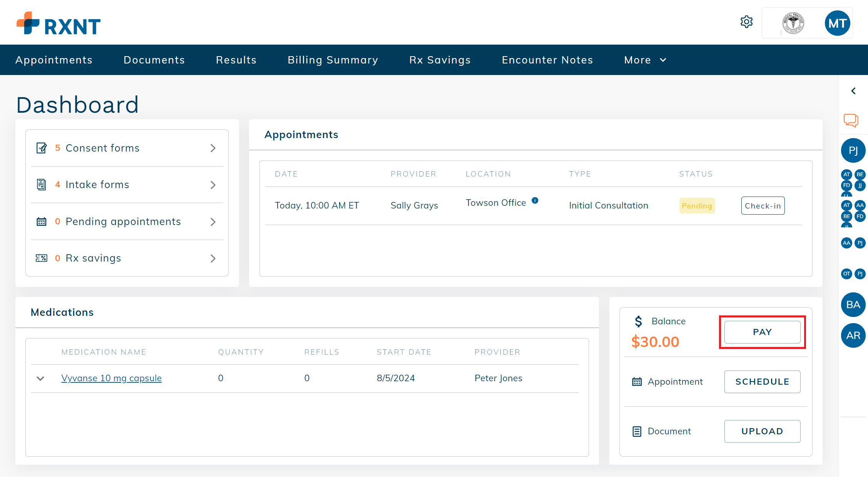Select the PJ contact avatar
Image resolution: width=868 pixels, height=477 pixels.
point(853,150)
